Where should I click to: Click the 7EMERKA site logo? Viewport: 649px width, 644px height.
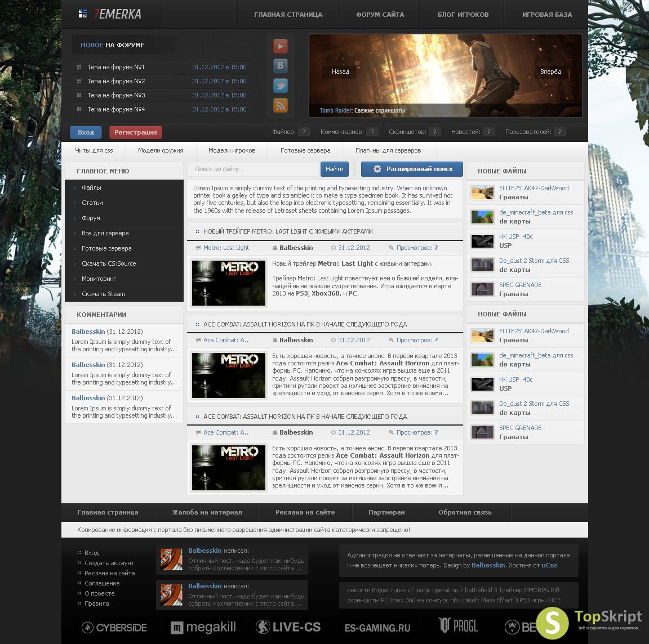(110, 14)
